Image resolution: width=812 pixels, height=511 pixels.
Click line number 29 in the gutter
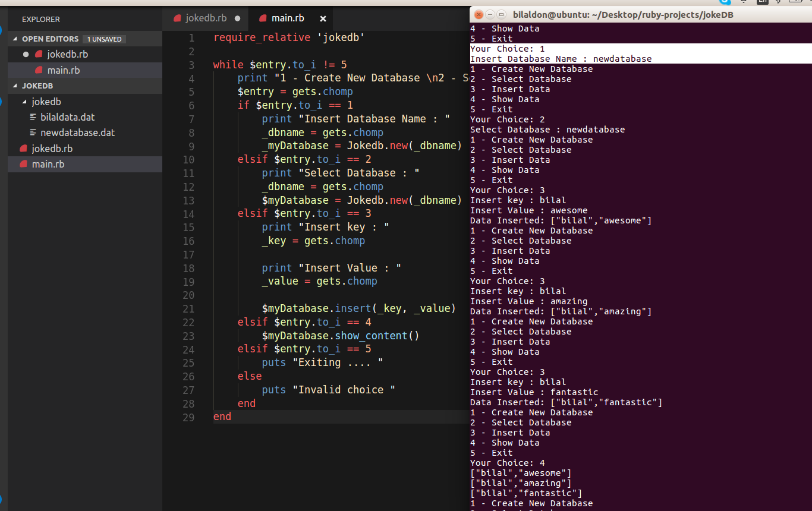coord(188,417)
